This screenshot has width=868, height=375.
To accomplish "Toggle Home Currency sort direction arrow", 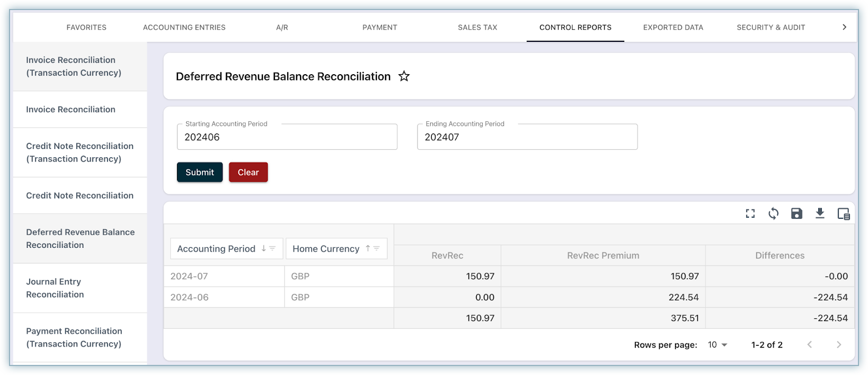I will tap(368, 248).
